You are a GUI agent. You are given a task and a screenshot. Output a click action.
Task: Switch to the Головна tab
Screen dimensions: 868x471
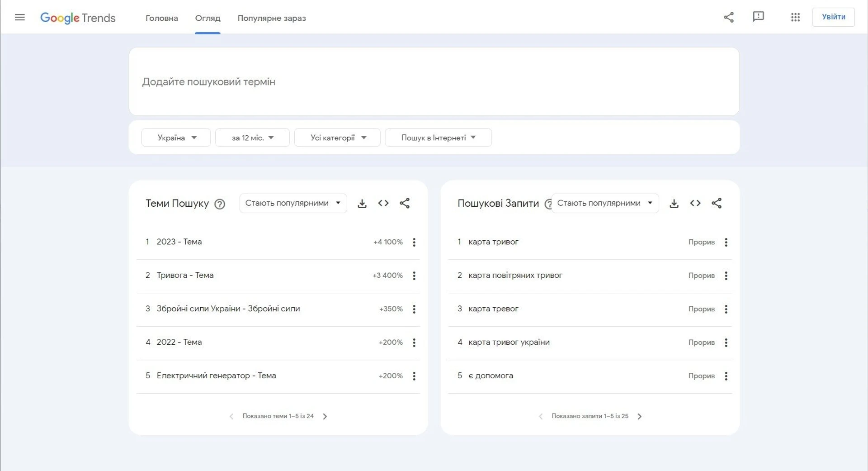pos(162,18)
